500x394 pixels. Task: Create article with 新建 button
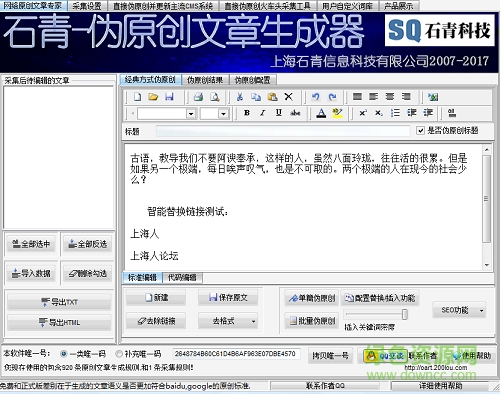156,298
